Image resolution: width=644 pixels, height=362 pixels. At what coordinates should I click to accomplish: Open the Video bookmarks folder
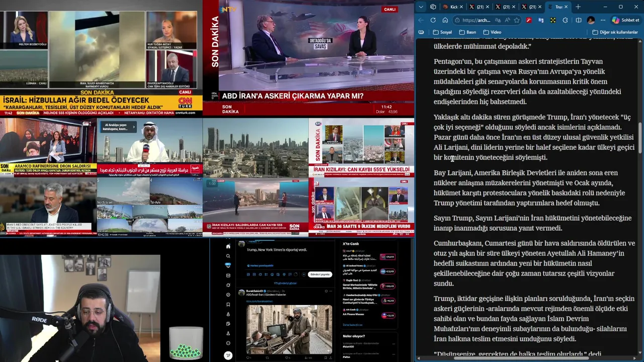point(492,32)
